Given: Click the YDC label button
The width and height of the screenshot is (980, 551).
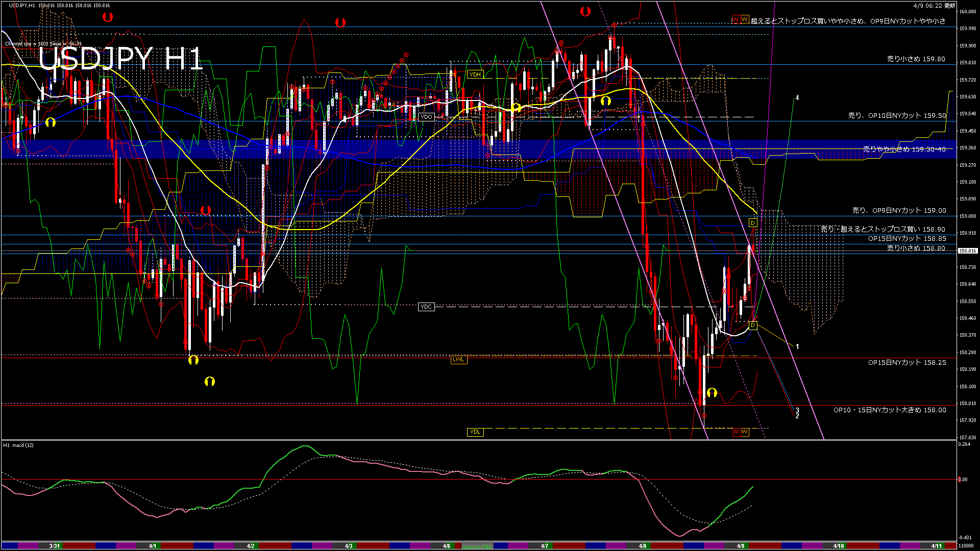Looking at the screenshot, I should [x=426, y=307].
